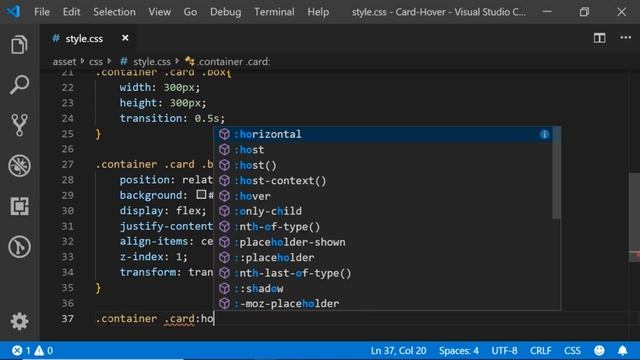640x360 pixels.
Task: Show errors and warnings problems panel
Action: click(x=32, y=351)
